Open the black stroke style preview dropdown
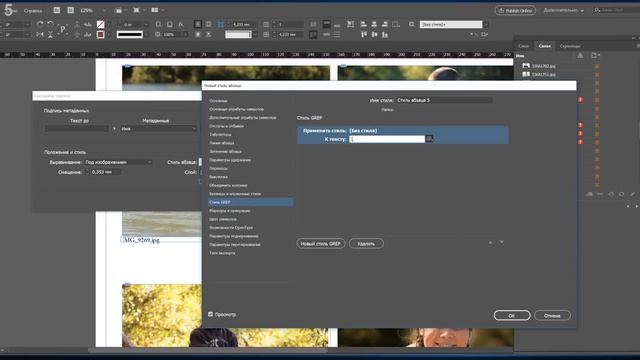 pyautogui.click(x=130, y=35)
